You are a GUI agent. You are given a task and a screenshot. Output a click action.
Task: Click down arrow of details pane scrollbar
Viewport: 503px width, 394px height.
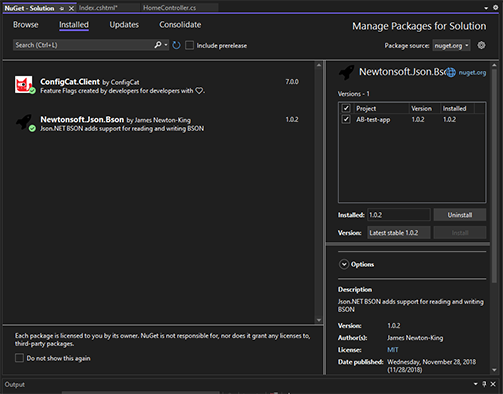(x=494, y=370)
